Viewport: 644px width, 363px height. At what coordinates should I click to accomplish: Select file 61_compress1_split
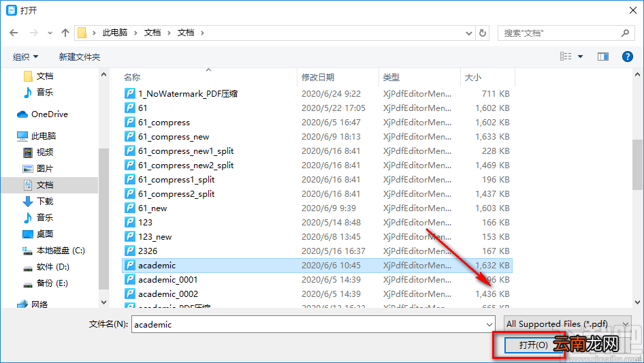click(176, 179)
